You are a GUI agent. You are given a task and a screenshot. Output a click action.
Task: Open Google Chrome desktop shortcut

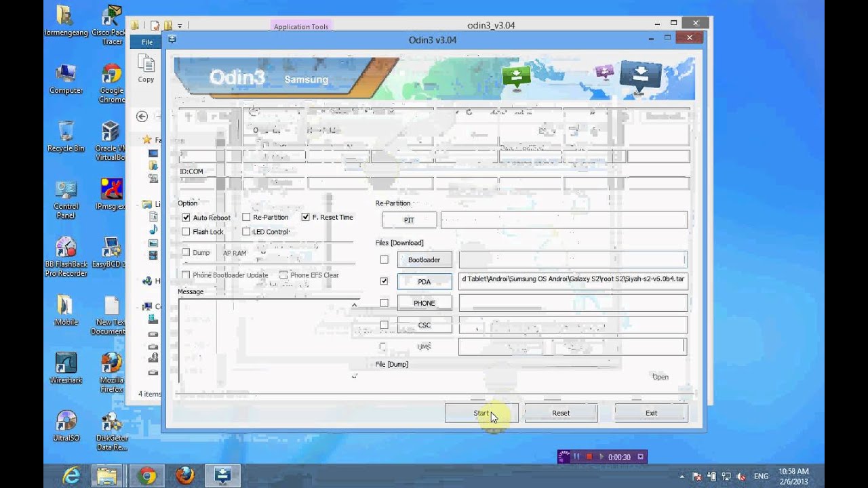112,83
